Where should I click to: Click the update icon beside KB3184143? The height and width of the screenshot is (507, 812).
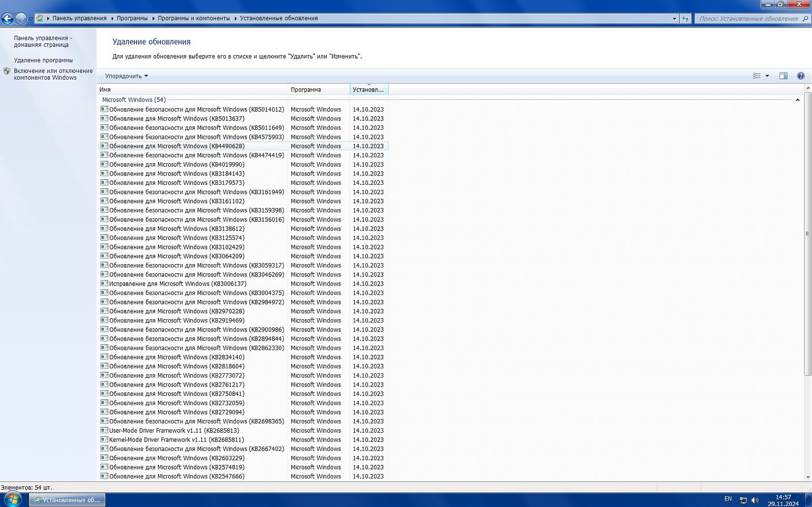(x=104, y=174)
